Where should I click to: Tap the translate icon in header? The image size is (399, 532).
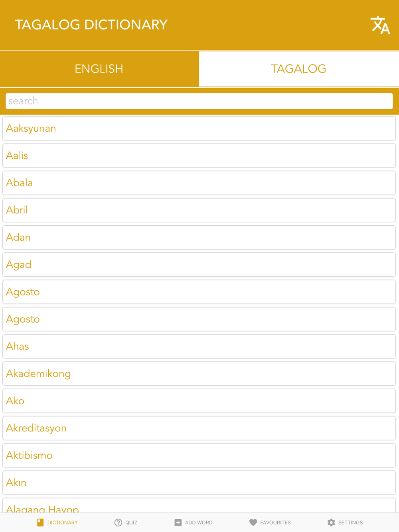coord(380,25)
